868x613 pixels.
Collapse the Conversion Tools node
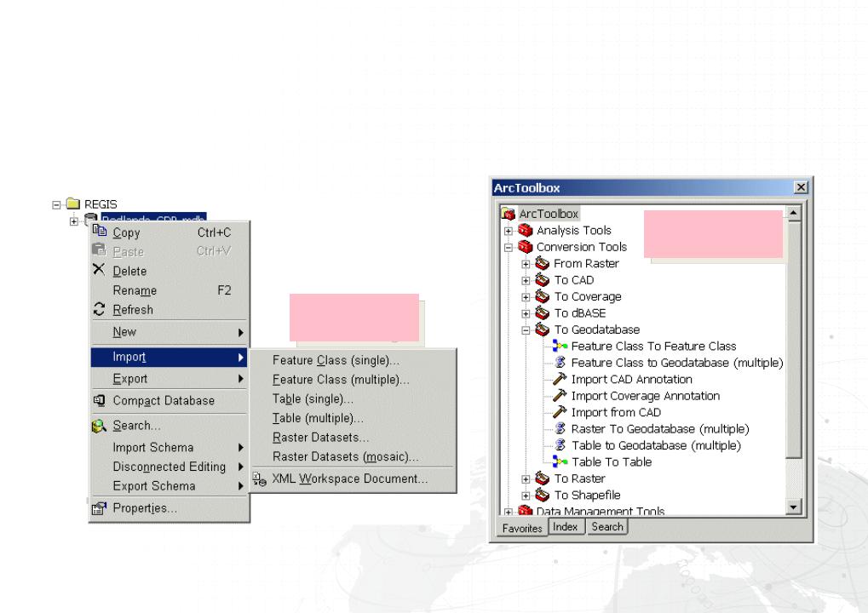[x=509, y=247]
